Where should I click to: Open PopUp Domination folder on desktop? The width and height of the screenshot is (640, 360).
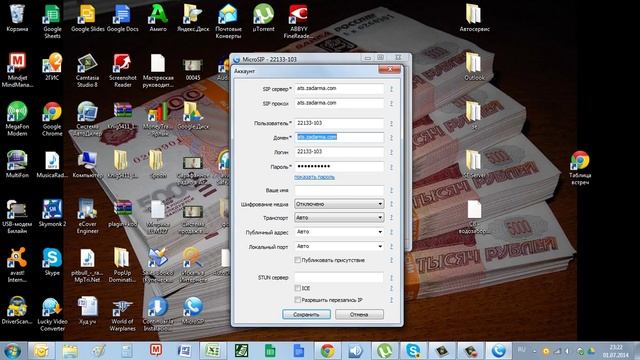tap(122, 265)
